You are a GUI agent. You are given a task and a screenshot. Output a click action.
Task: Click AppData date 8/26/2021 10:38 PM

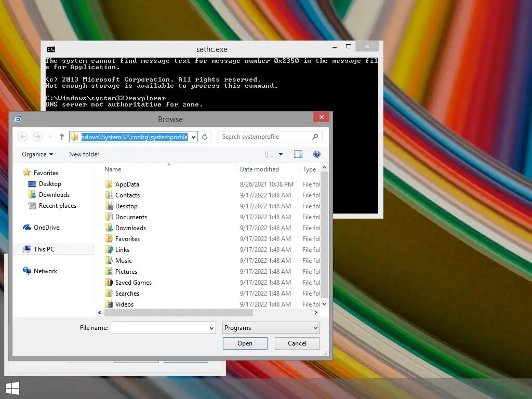(267, 184)
